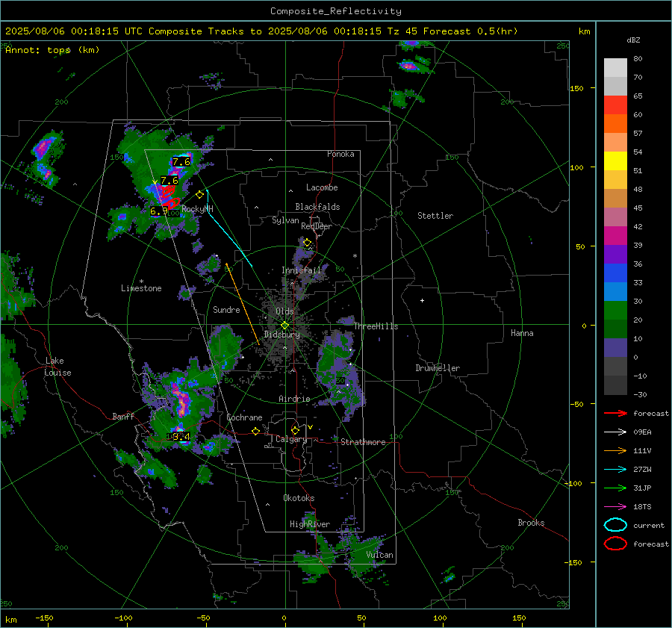Pick the 36 dBZ blue swatch
672x628 pixels.
tap(615, 273)
